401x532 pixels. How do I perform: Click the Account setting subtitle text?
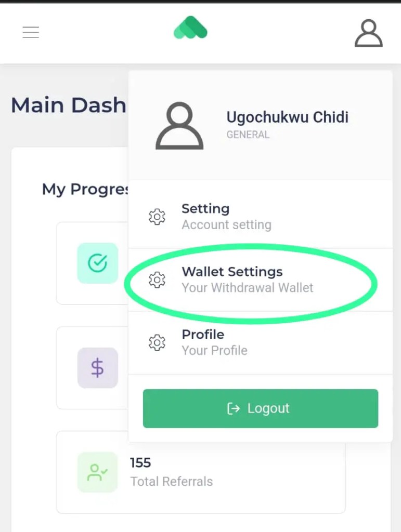coord(226,224)
